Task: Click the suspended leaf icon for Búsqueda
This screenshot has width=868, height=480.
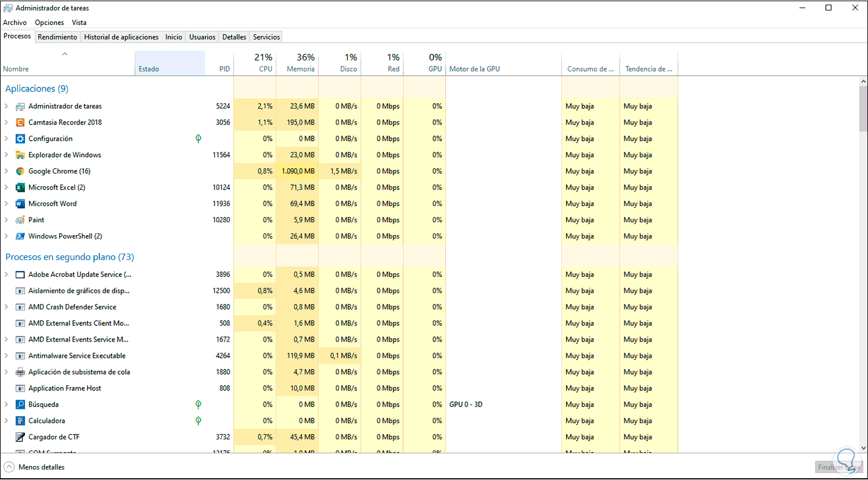Action: (198, 405)
